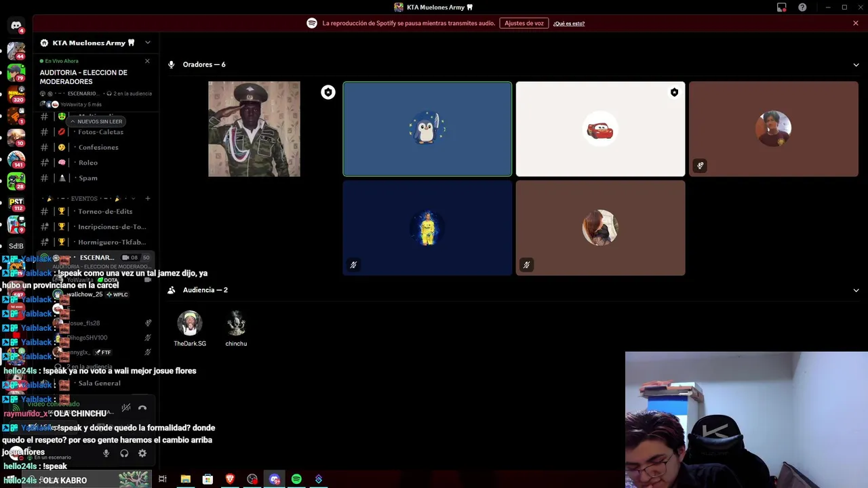Viewport: 868px width, 488px height.
Task: Collapse the Audiencia section chevron
Action: pyautogui.click(x=856, y=290)
